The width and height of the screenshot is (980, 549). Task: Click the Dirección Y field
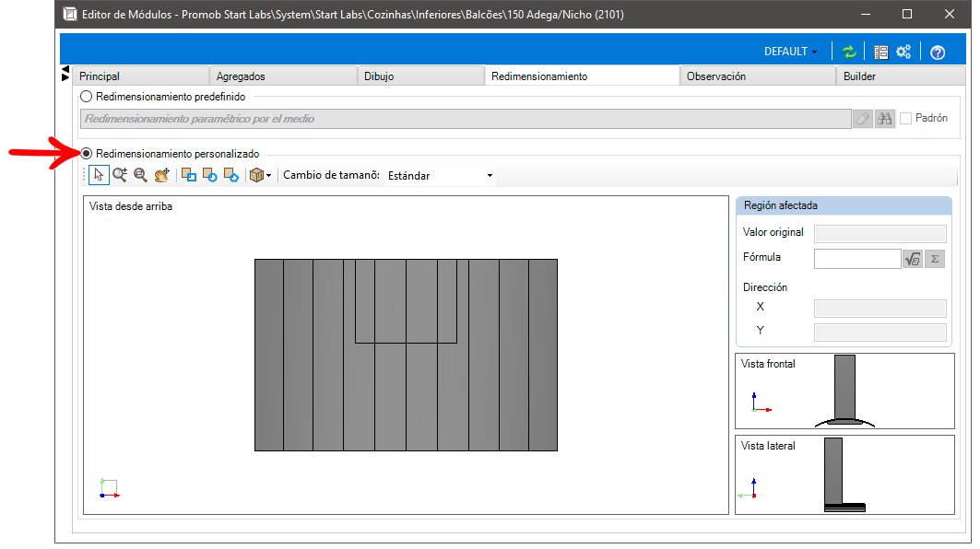click(880, 332)
